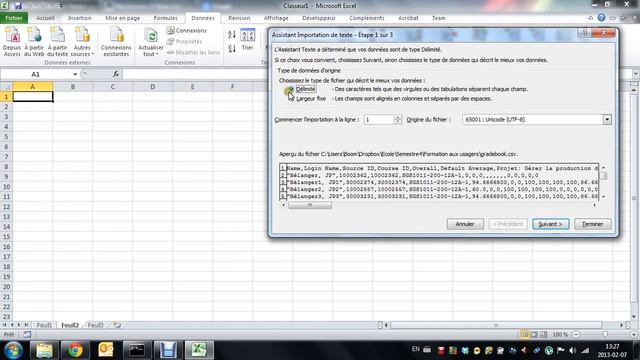Click the minimize ribbon arrow icon
The image size is (640, 360).
coord(590,18)
